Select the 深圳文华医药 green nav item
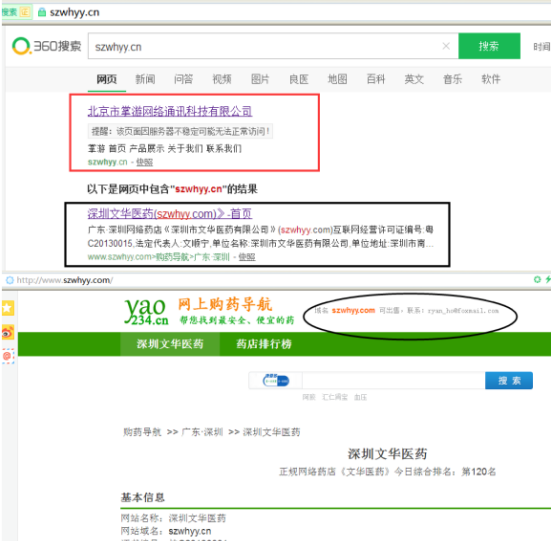 [170, 344]
